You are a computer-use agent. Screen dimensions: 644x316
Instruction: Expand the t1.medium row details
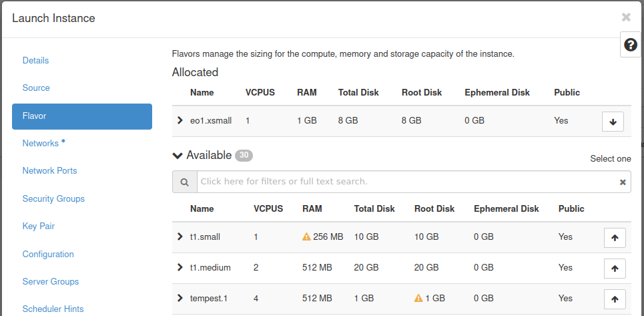tap(180, 267)
